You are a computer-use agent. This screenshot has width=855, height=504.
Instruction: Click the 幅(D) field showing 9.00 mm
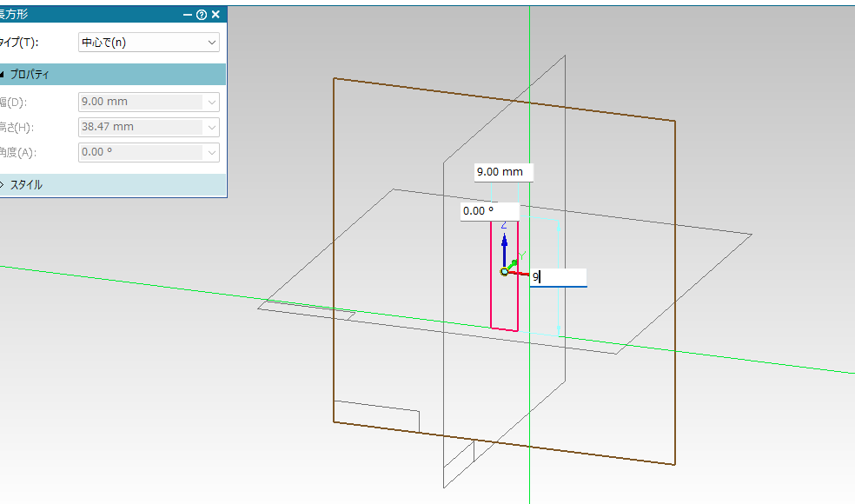pos(139,102)
